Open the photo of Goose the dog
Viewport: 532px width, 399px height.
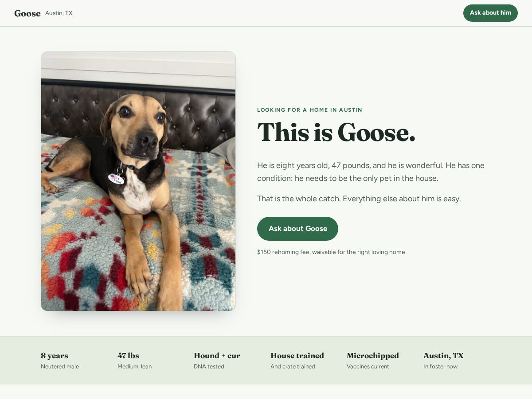click(x=138, y=181)
